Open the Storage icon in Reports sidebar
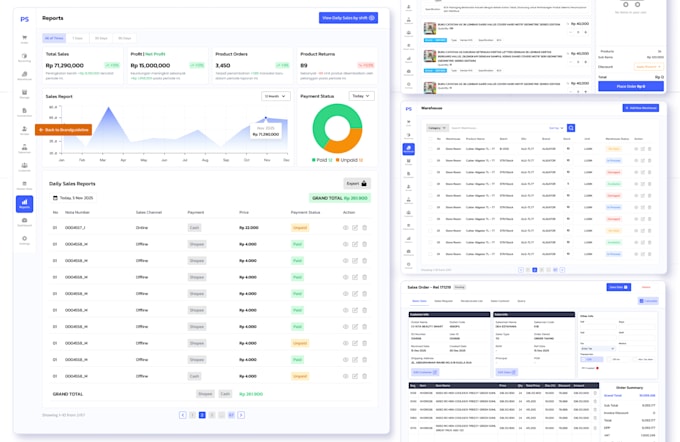This screenshot has width=680, height=442. 24,92
